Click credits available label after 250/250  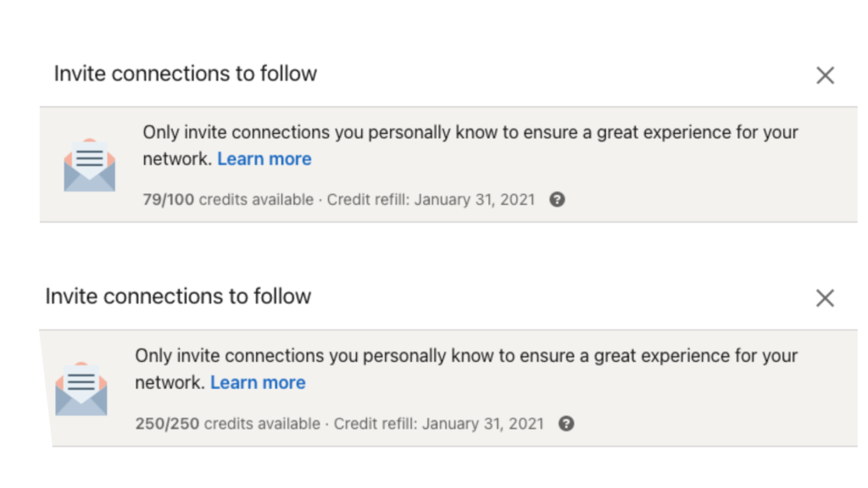pos(263,424)
